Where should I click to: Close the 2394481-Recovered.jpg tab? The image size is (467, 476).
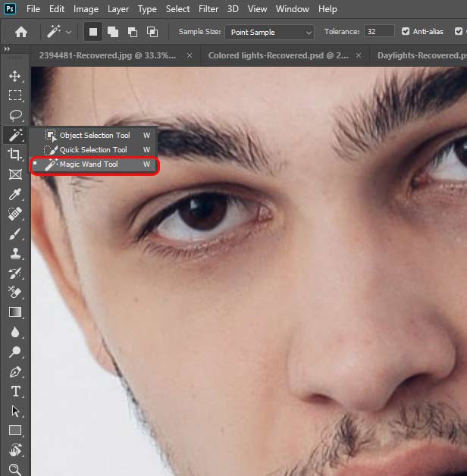click(190, 55)
